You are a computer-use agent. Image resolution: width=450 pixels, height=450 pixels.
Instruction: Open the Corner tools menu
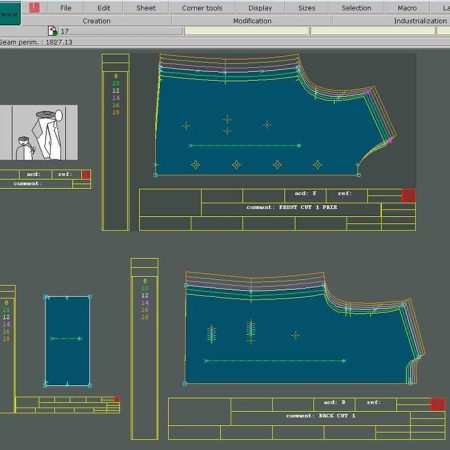pyautogui.click(x=202, y=8)
